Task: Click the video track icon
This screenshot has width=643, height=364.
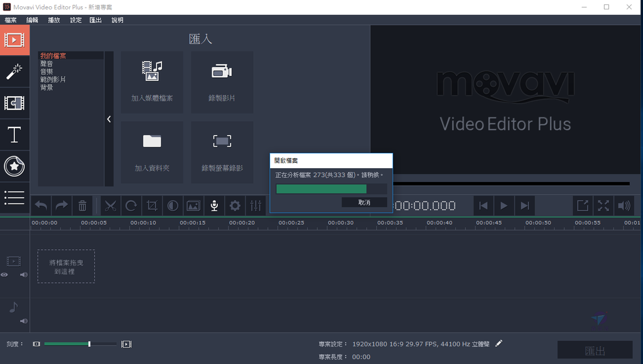Action: (14, 261)
